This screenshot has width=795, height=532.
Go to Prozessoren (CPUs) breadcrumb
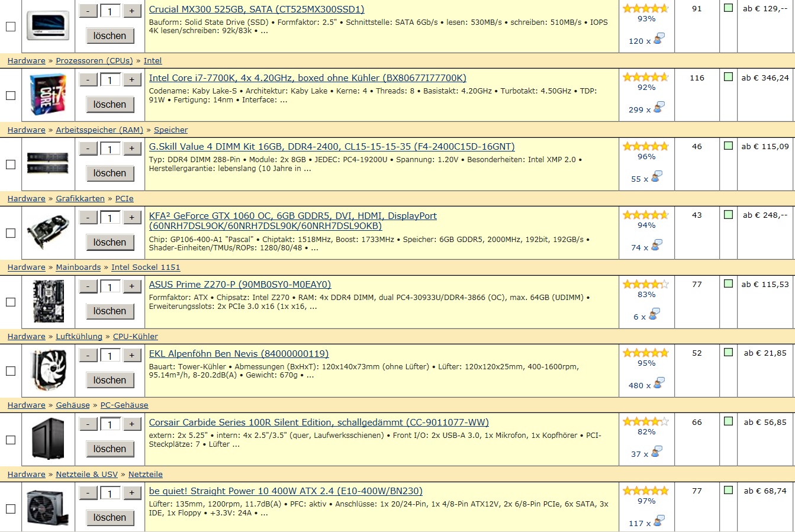point(94,61)
